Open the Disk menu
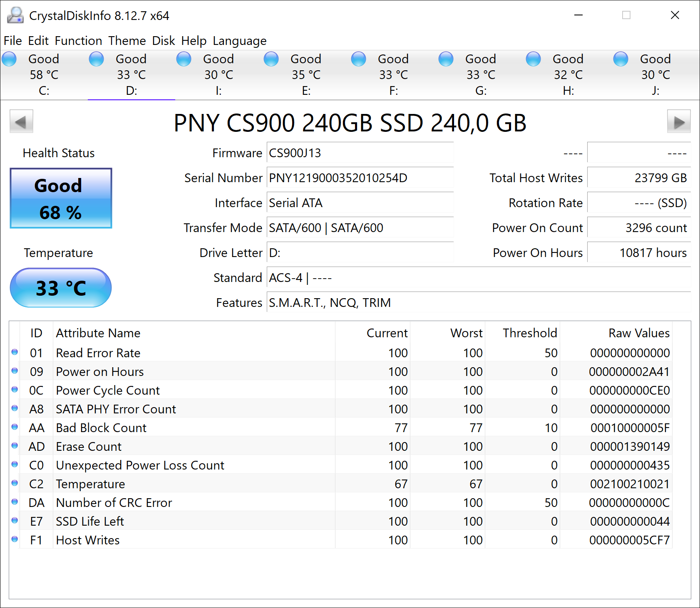 click(x=163, y=41)
